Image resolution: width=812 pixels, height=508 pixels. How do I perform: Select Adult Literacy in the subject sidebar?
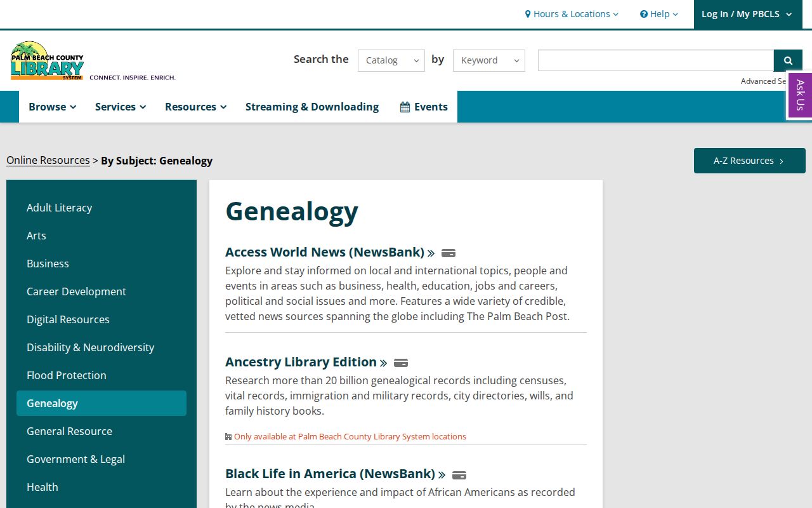click(x=101, y=208)
